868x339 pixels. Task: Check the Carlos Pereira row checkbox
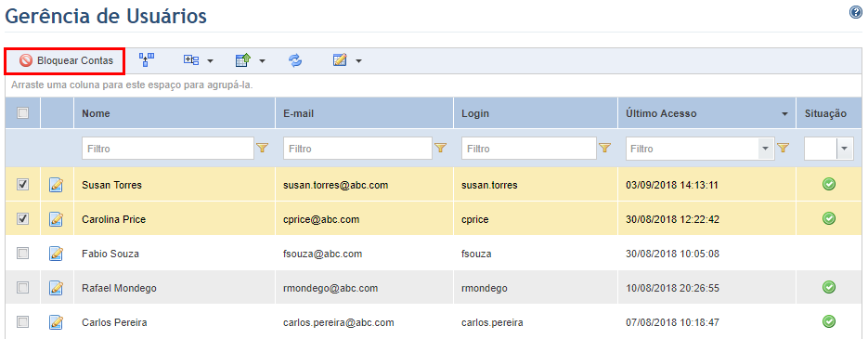(22, 321)
